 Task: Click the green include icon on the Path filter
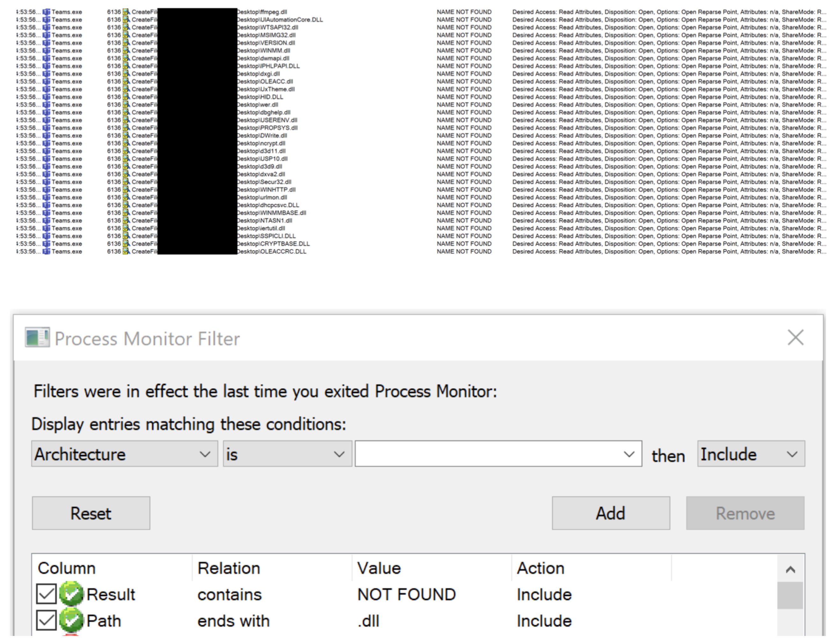tap(71, 620)
